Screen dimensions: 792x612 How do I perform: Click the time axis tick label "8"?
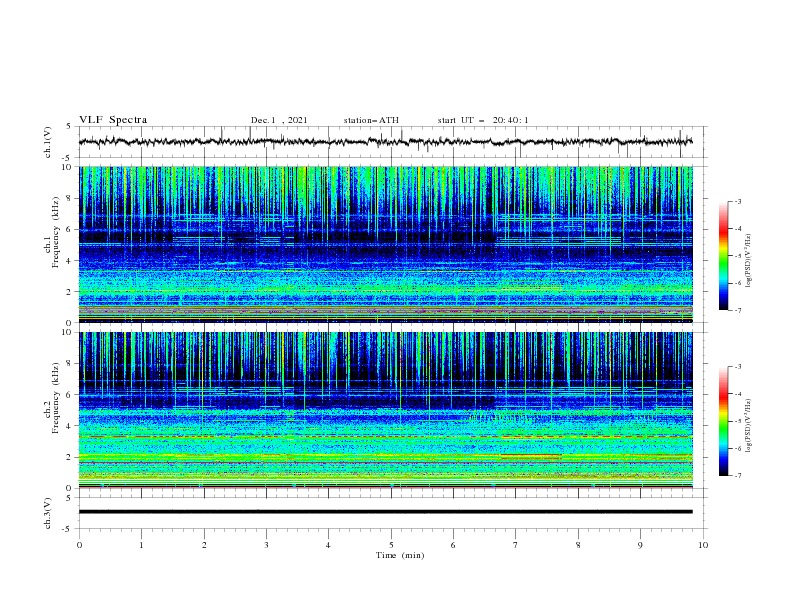578,545
